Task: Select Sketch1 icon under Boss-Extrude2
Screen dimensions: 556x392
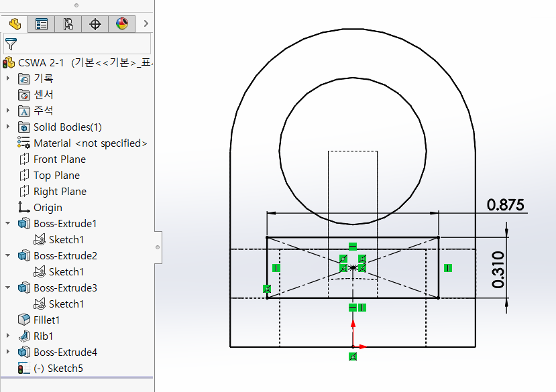Action: (40, 272)
